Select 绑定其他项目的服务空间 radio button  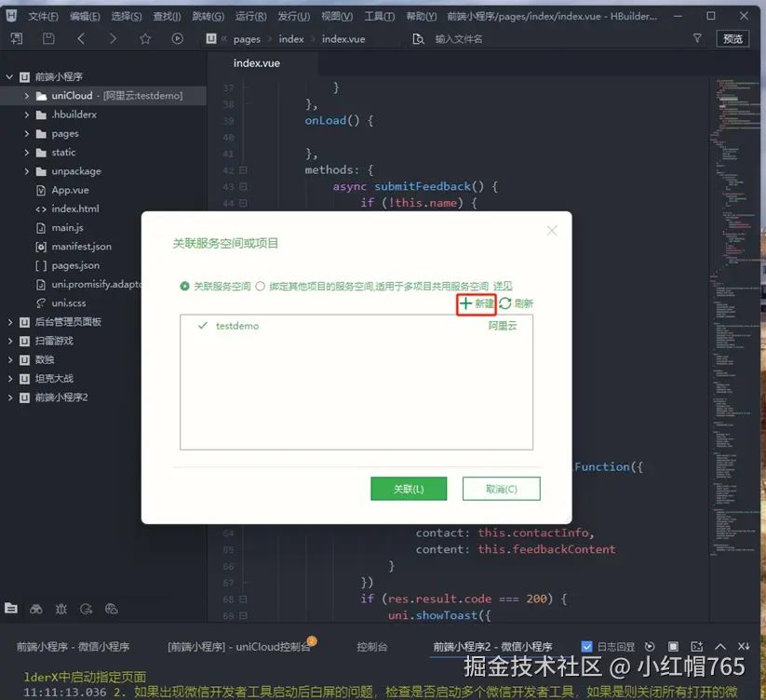click(x=261, y=287)
